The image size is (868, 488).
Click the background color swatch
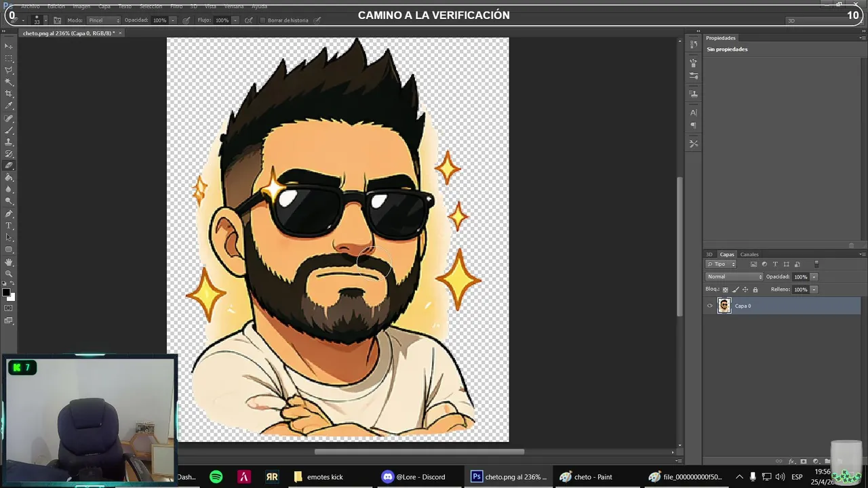12,298
